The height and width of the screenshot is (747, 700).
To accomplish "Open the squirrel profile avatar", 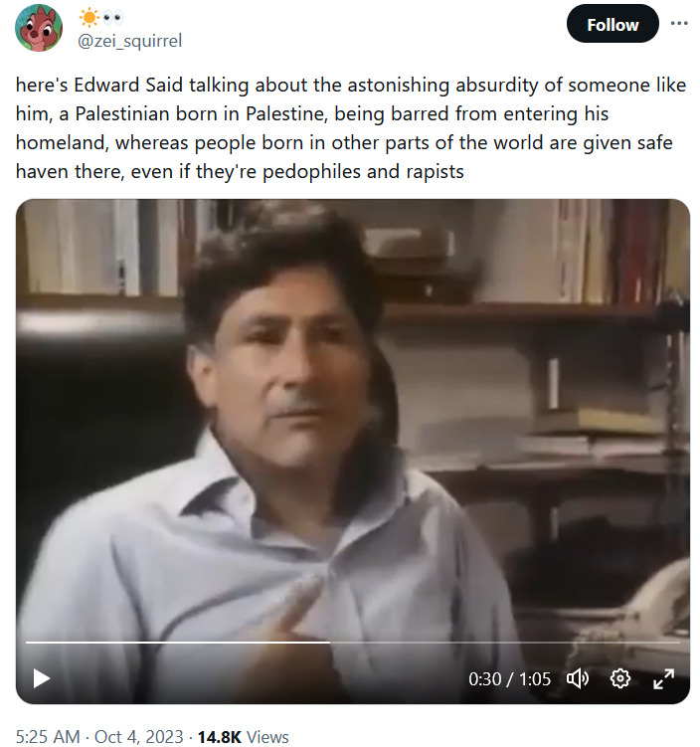I will [39, 28].
